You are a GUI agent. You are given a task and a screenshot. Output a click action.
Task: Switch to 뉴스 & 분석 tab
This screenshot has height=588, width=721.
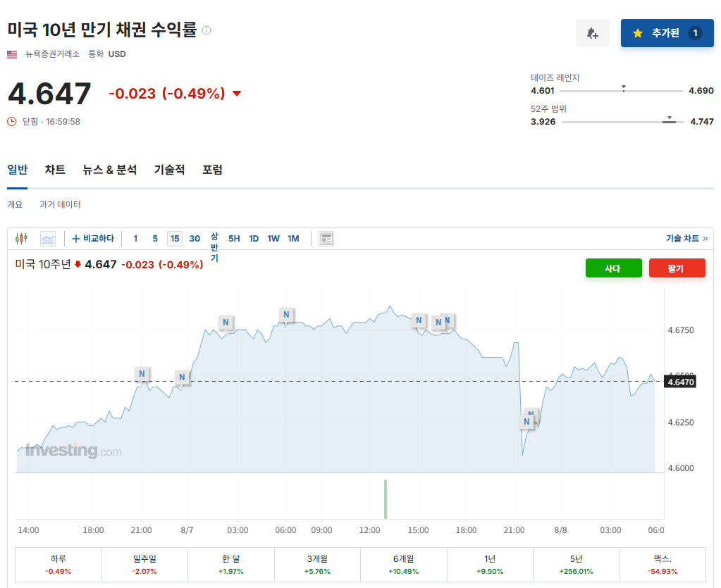click(109, 170)
